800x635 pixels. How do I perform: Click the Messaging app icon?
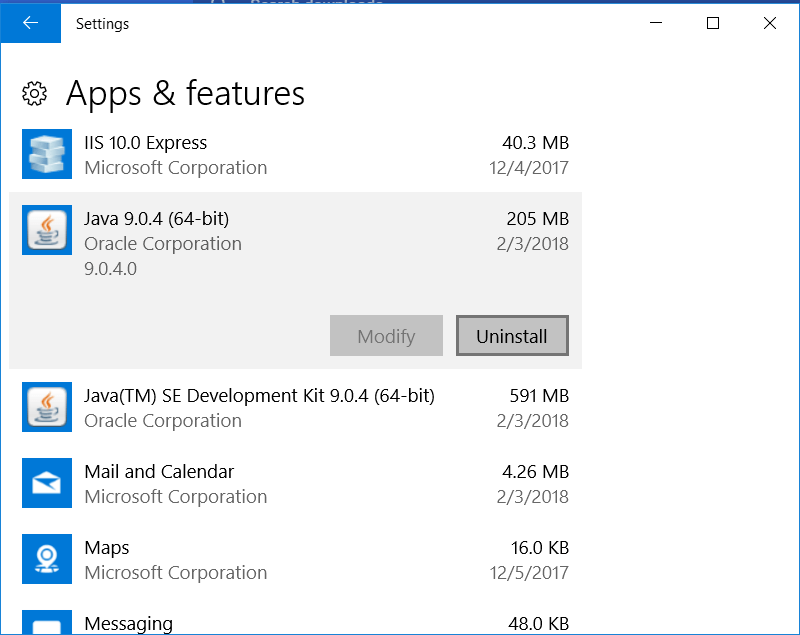tap(46, 623)
